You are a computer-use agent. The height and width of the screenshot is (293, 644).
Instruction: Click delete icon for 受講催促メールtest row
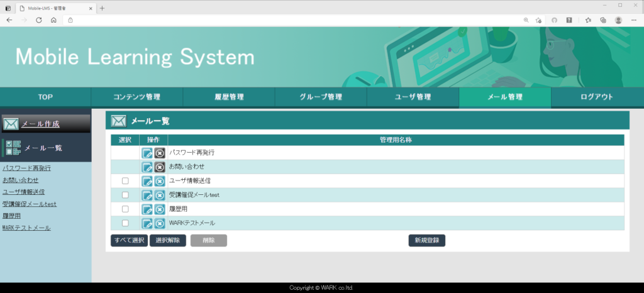[160, 195]
